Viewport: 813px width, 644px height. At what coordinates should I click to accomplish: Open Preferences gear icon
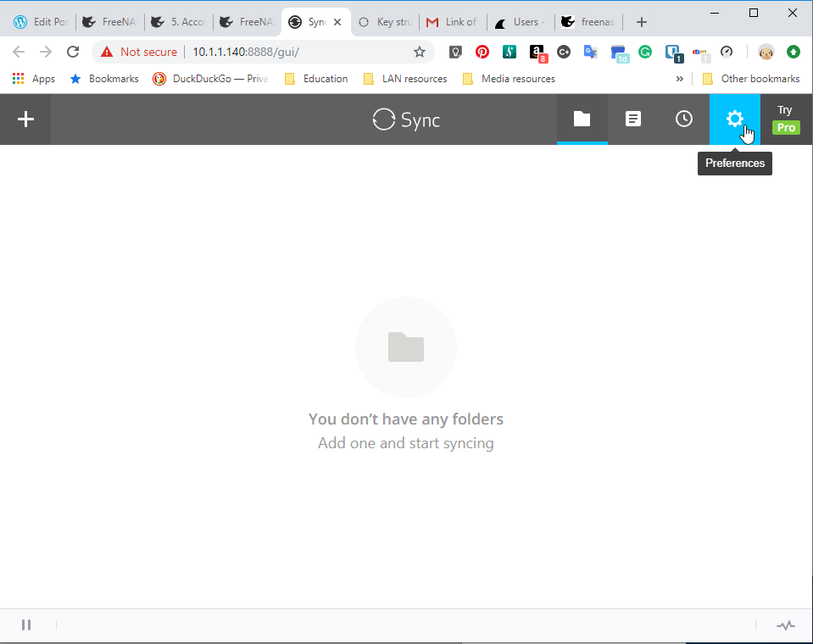pyautogui.click(x=734, y=119)
